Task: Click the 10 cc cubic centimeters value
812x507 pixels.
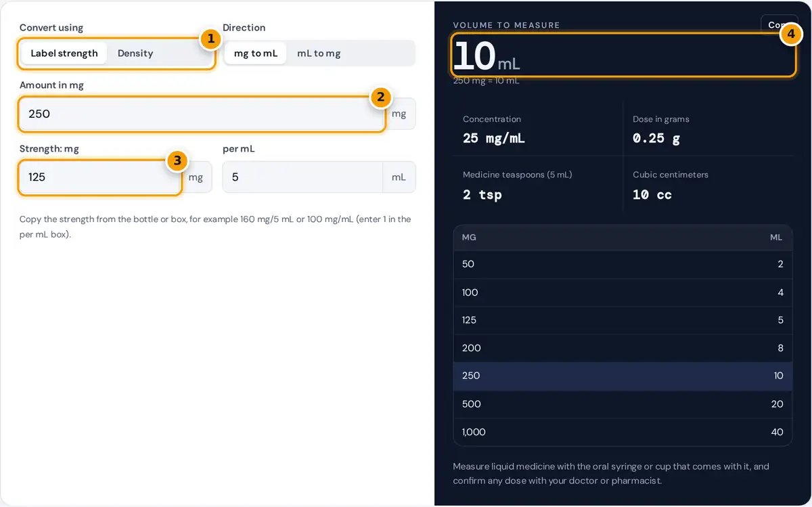Action: coord(652,195)
